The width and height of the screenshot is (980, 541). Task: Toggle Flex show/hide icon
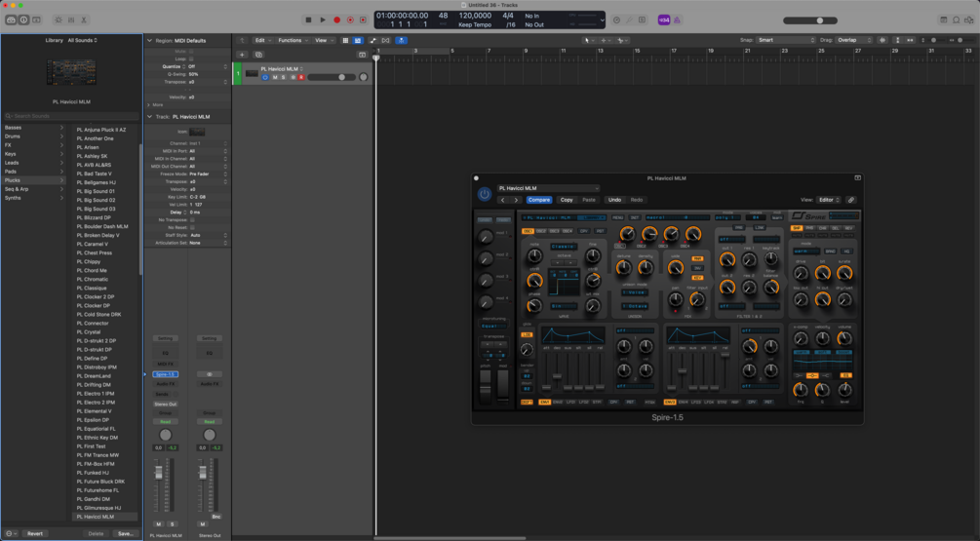click(x=385, y=40)
